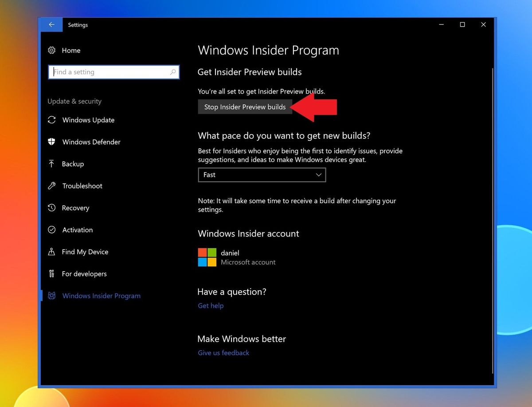
Task: Open the Get help link
Action: point(210,305)
